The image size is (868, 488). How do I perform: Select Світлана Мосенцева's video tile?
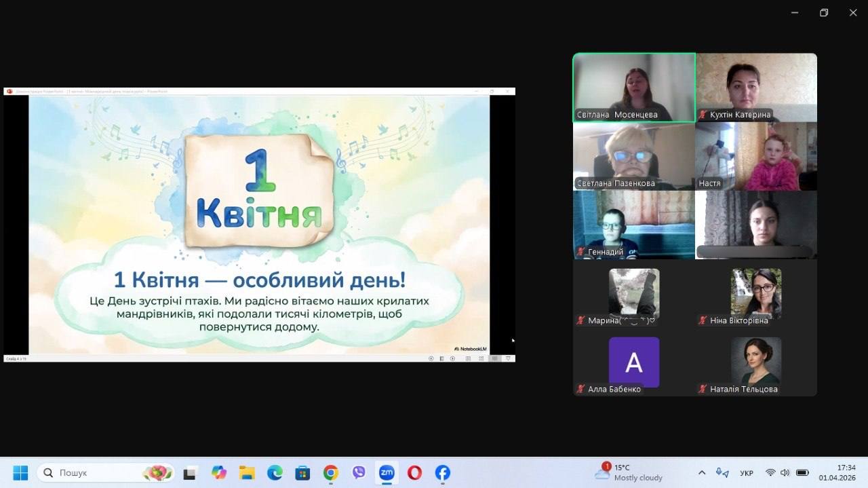click(634, 88)
